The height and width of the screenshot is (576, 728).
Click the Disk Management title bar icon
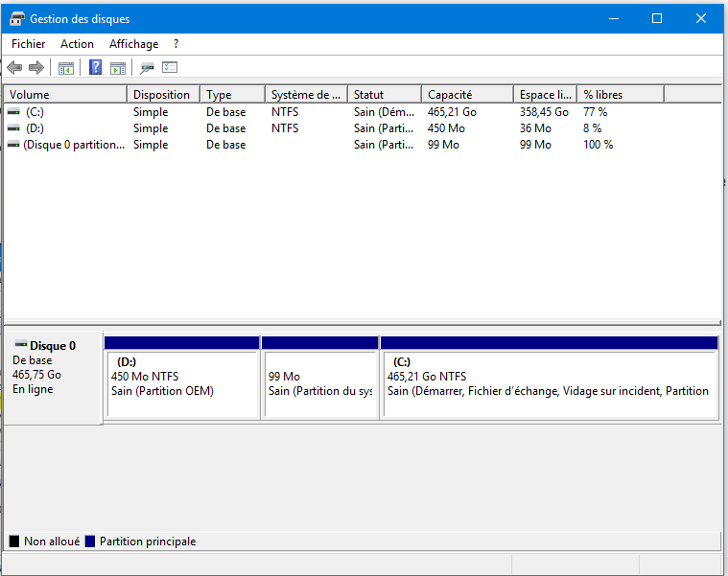pyautogui.click(x=16, y=18)
